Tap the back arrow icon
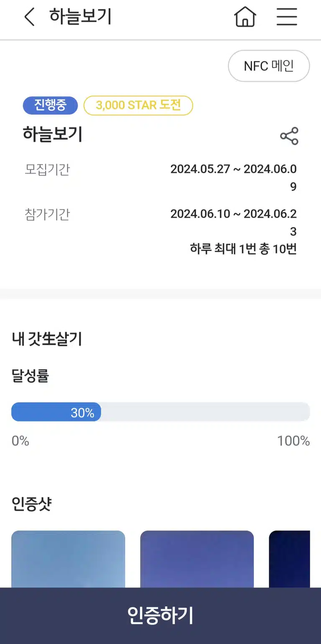This screenshot has width=321, height=644. point(29,17)
